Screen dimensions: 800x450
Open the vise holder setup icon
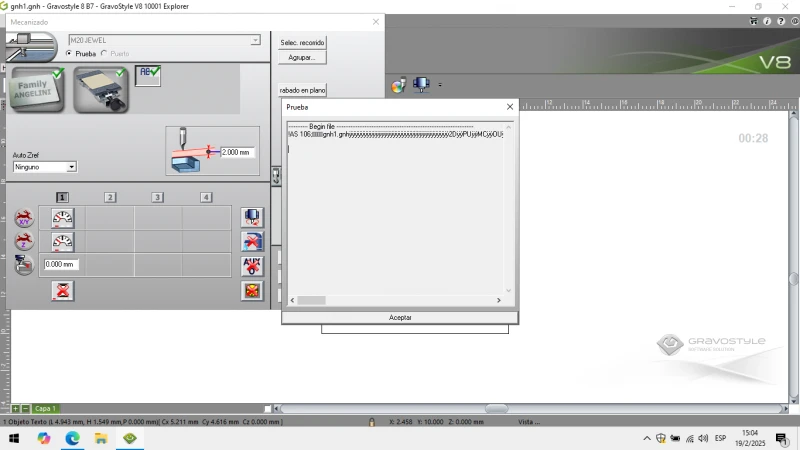point(101,90)
